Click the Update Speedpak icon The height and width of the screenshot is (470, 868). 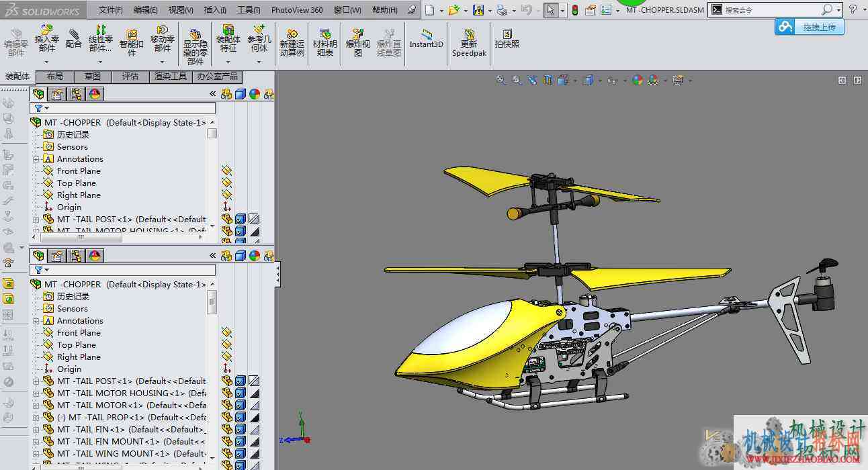coord(469,43)
